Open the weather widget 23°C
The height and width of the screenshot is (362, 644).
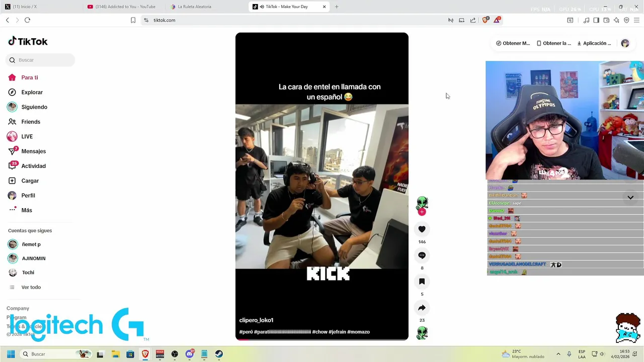pyautogui.click(x=523, y=354)
